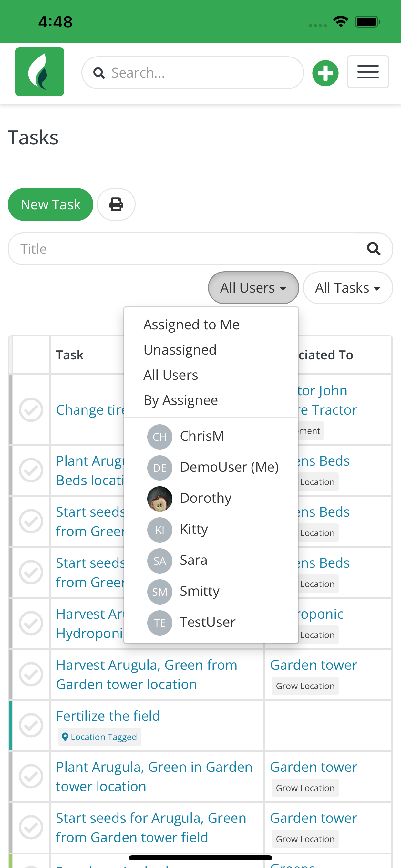The width and height of the screenshot is (401, 868).
Task: Open Fertilize the field task link
Action: [x=108, y=716]
